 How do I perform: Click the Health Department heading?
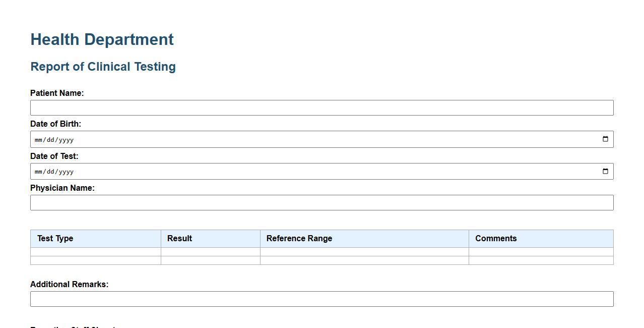click(x=102, y=39)
